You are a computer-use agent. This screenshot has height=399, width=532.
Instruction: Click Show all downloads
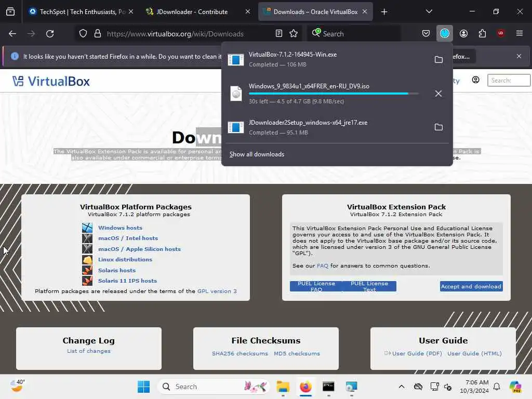pos(257,154)
